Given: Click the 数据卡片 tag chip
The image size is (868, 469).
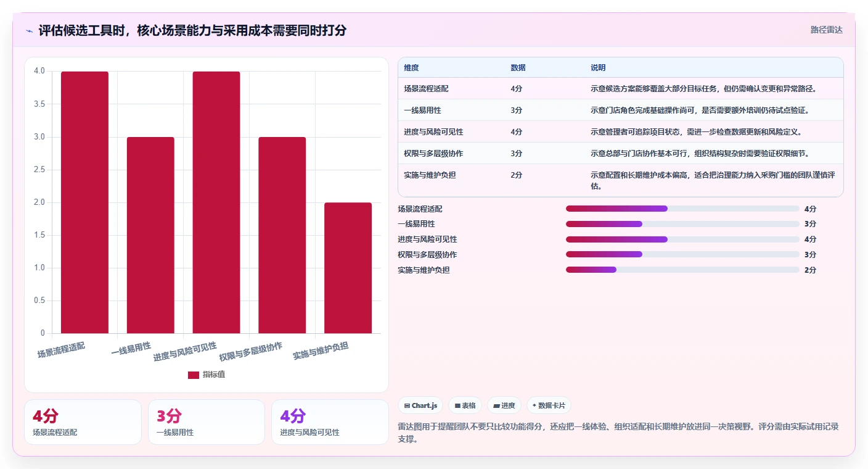Looking at the screenshot, I should (x=549, y=405).
